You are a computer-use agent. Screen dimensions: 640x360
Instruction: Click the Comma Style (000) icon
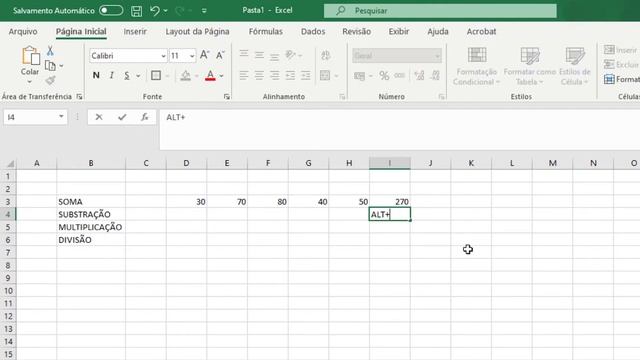399,76
